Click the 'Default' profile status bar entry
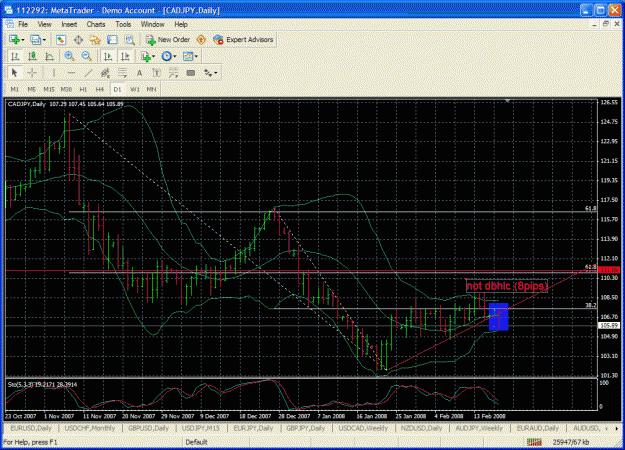This screenshot has height=450, width=625. click(x=197, y=442)
